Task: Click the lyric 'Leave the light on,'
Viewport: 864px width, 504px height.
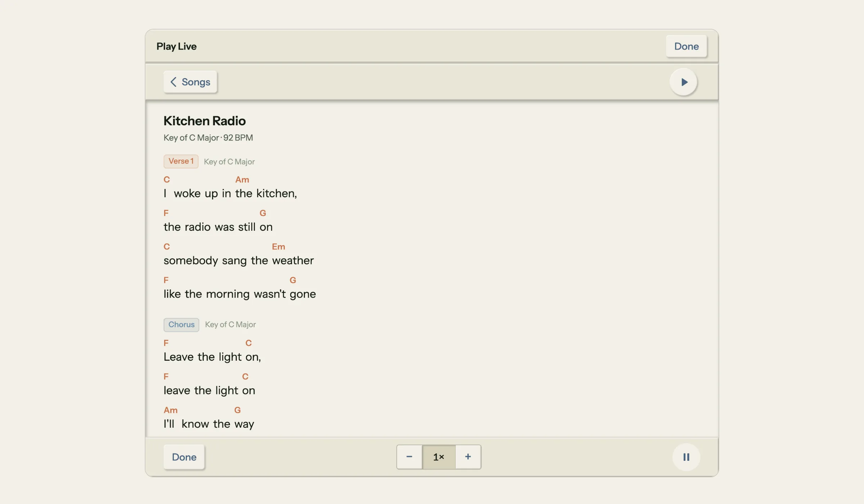Action: click(x=212, y=357)
